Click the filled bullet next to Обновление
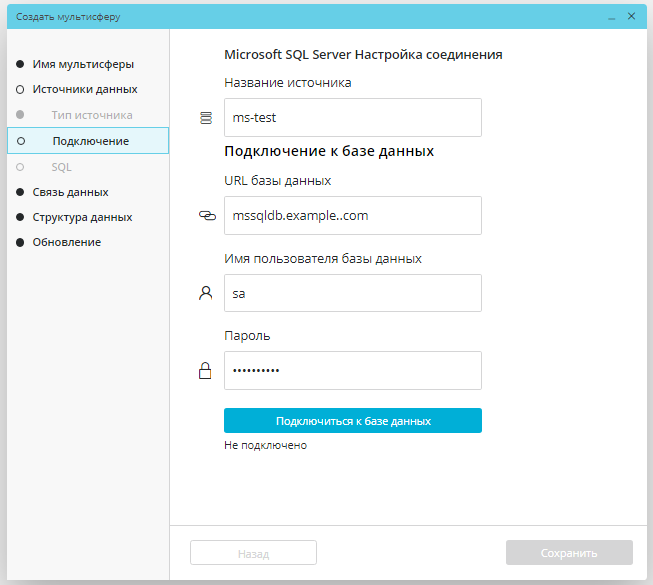 20,242
